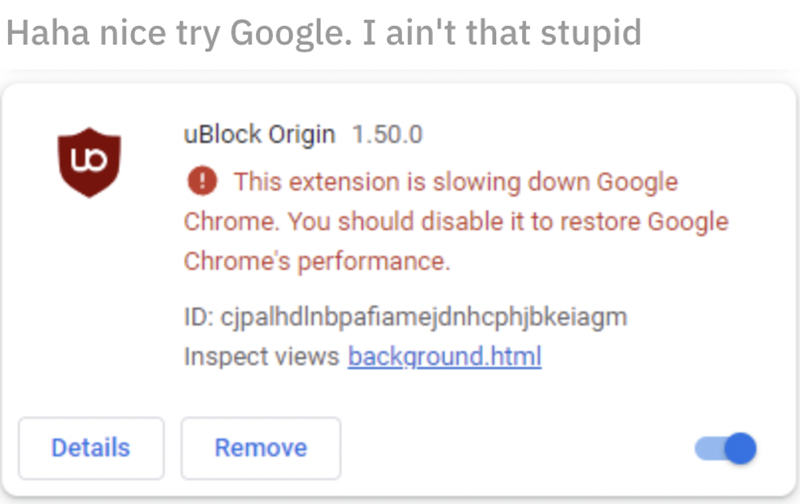Image resolution: width=800 pixels, height=504 pixels.
Task: Disable uBlock Origin with the blue toggle
Action: (726, 448)
